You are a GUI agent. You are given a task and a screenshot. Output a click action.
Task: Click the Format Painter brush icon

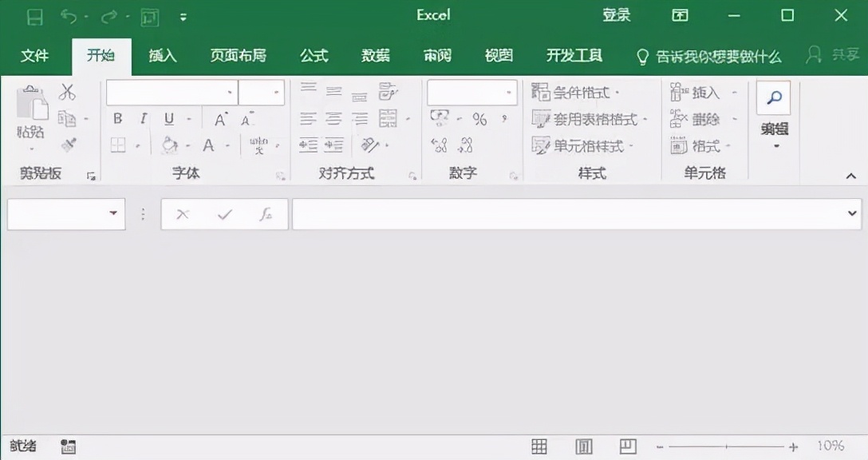[x=68, y=145]
